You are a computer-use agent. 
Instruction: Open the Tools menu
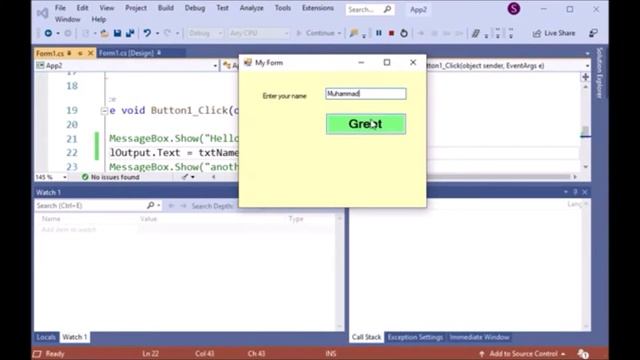coord(282,8)
